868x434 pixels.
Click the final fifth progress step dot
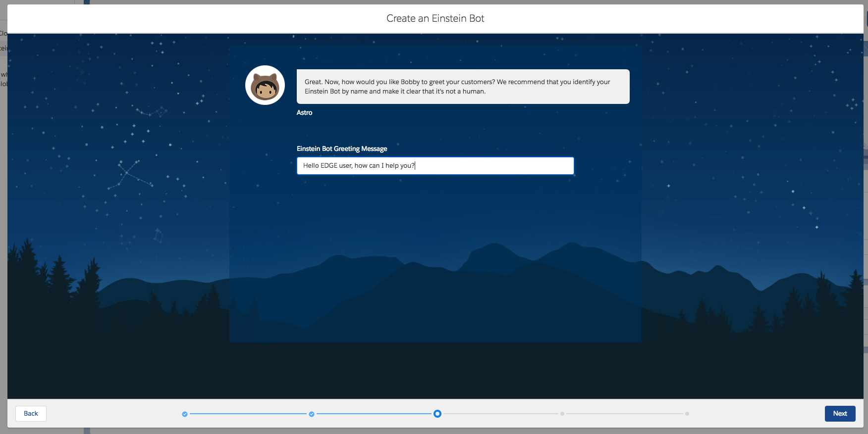(x=687, y=414)
